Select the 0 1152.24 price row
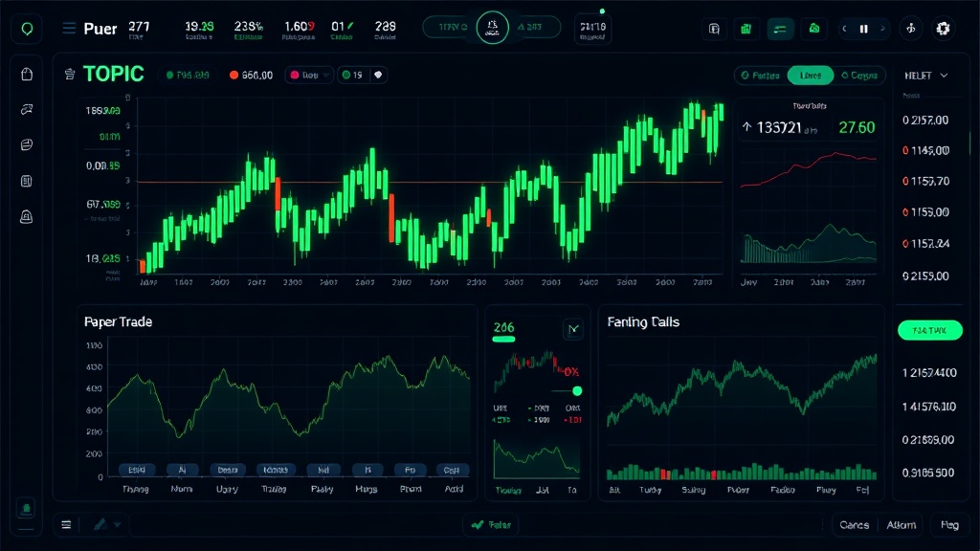980x551 pixels. 925,244
